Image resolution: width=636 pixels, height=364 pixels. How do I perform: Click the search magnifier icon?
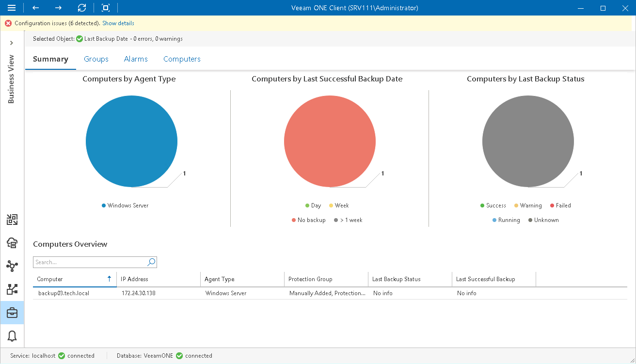tap(151, 262)
